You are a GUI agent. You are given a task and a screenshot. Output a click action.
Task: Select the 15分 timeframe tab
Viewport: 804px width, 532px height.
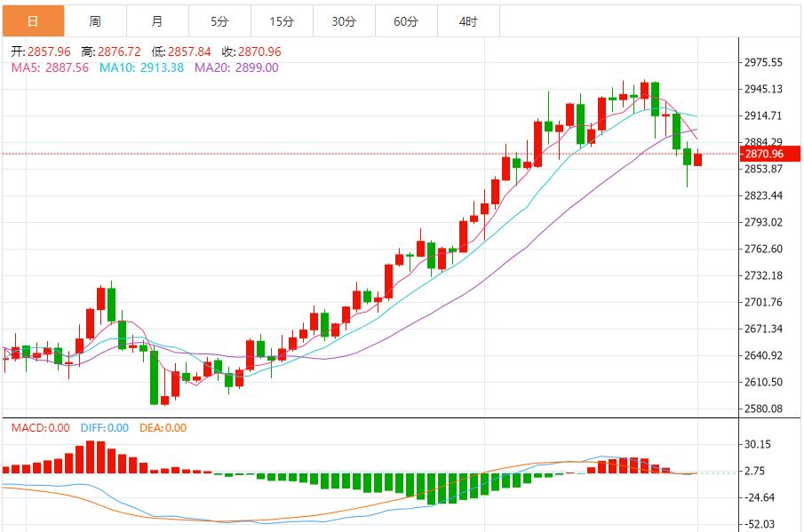point(282,21)
